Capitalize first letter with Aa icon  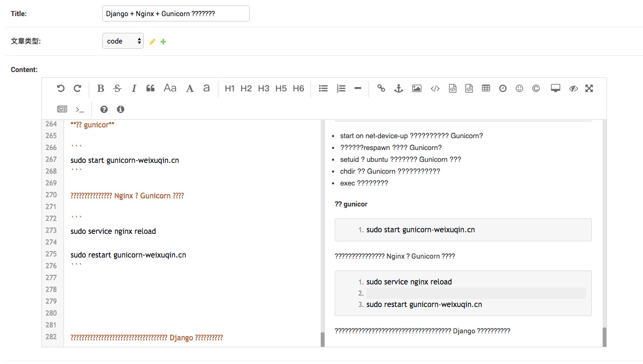[x=170, y=88]
